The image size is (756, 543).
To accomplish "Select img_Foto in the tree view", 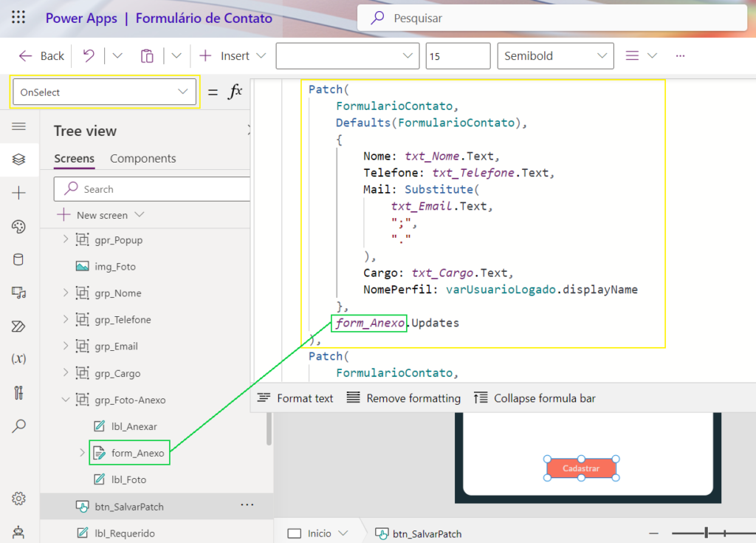I will click(x=115, y=267).
